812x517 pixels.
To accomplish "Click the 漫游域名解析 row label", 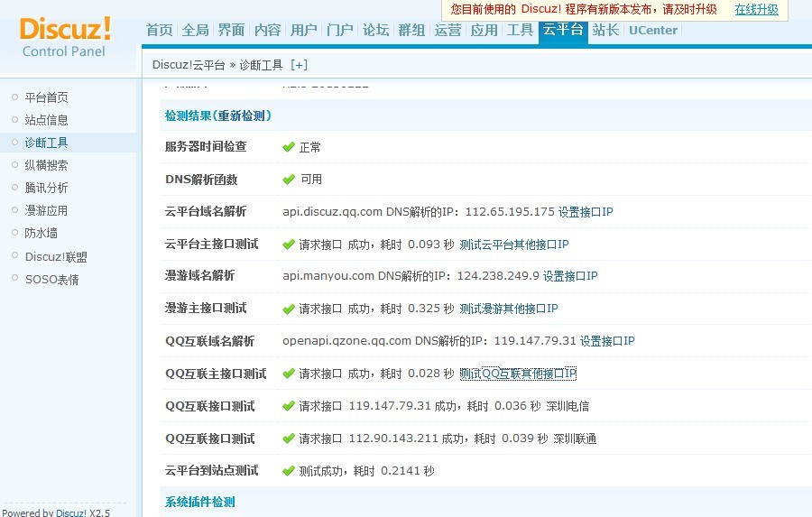I will (x=199, y=275).
